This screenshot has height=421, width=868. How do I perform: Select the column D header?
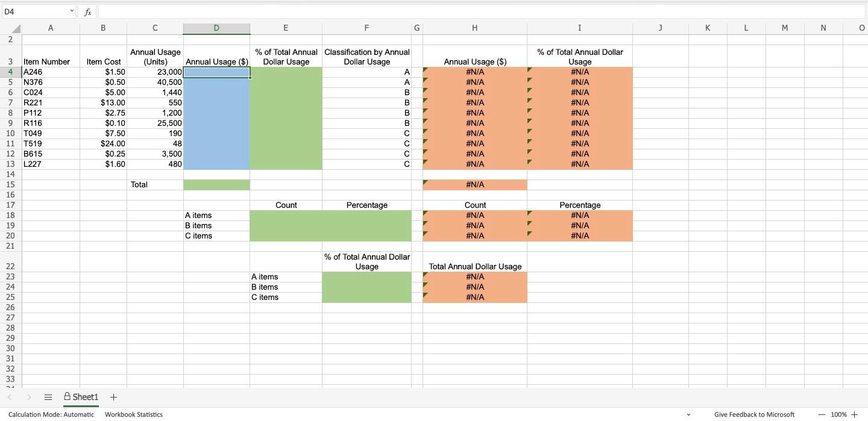216,28
